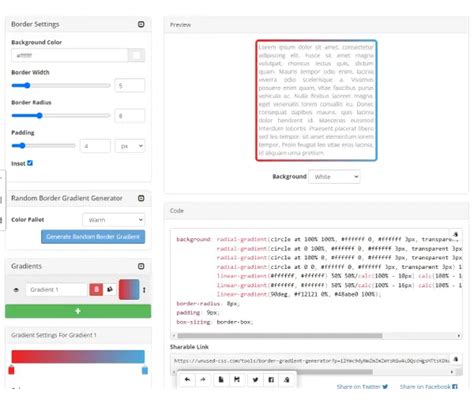Click the code scrollbar right arrow
This screenshot has width=474, height=418.
point(459,336)
